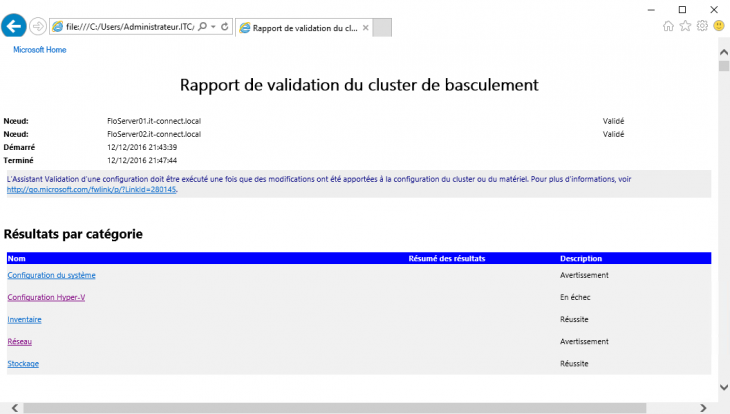The width and height of the screenshot is (730, 414).
Task: Click the forward navigation arrow
Action: coord(38,26)
